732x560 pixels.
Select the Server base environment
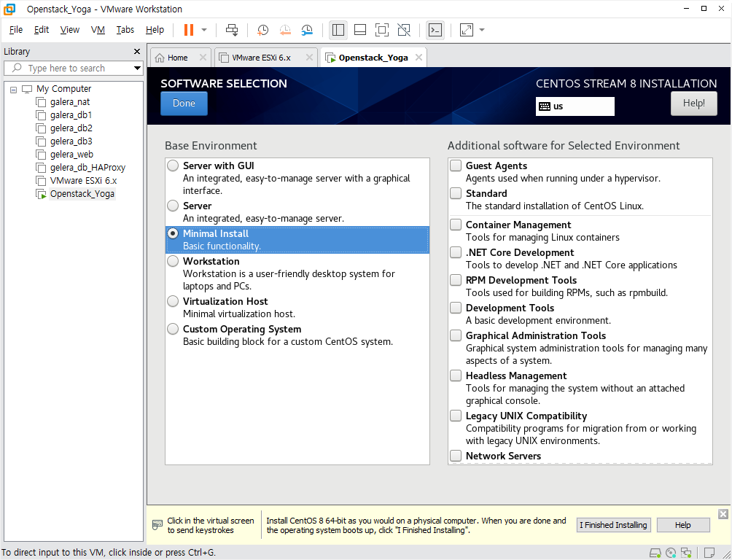[173, 206]
